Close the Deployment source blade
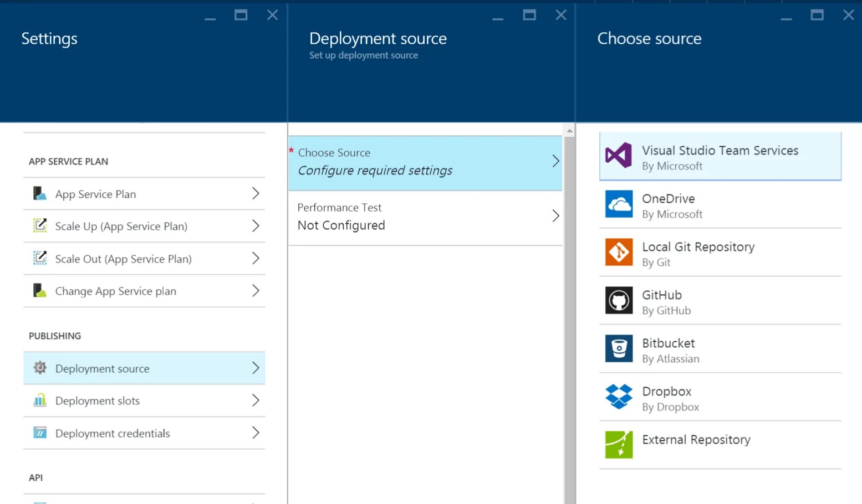Viewport: 862px width, 504px height. [x=561, y=15]
